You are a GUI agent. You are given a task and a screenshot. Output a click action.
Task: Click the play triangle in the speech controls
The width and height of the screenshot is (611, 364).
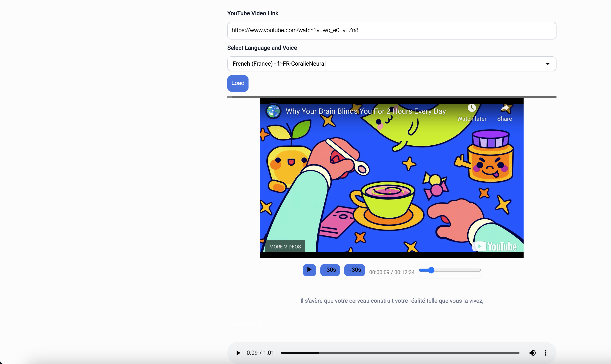pos(309,270)
